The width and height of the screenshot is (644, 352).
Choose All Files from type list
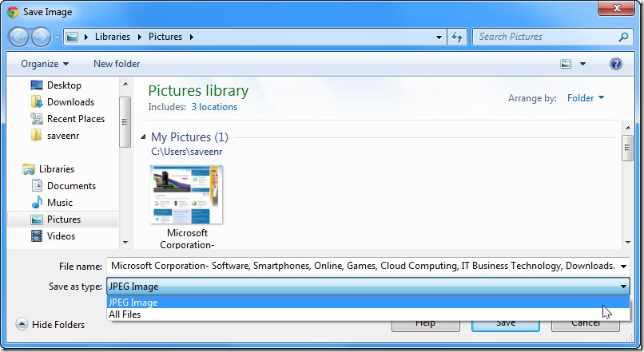(x=125, y=314)
